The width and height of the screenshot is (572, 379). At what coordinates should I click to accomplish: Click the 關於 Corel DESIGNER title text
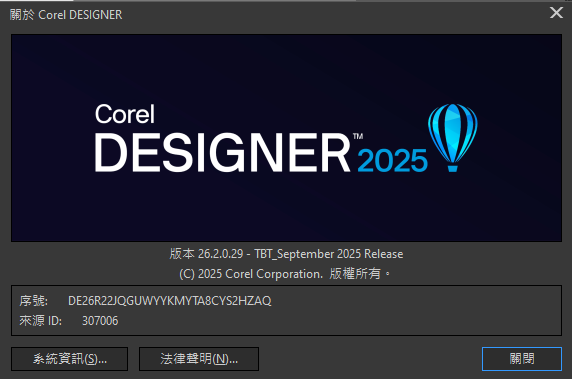66,15
